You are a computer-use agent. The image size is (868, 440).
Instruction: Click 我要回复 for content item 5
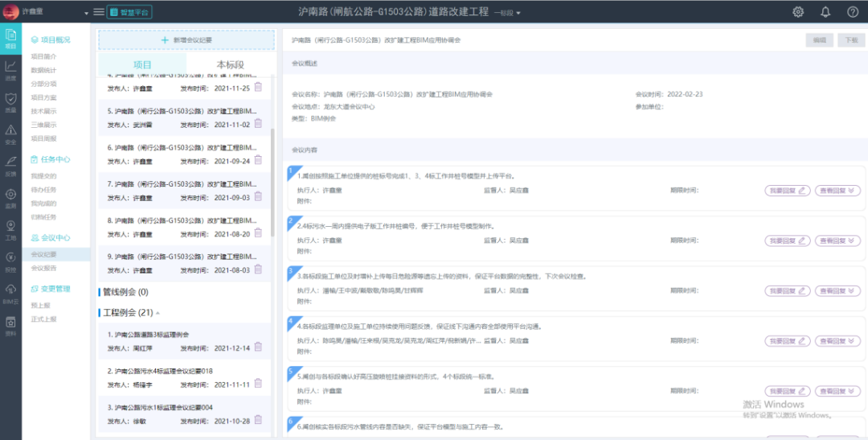pos(787,391)
